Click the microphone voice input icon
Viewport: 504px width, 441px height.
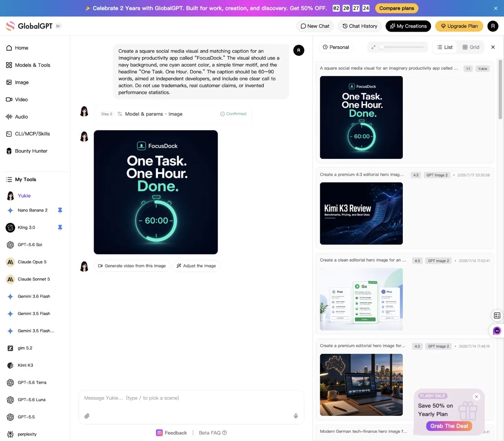296,416
